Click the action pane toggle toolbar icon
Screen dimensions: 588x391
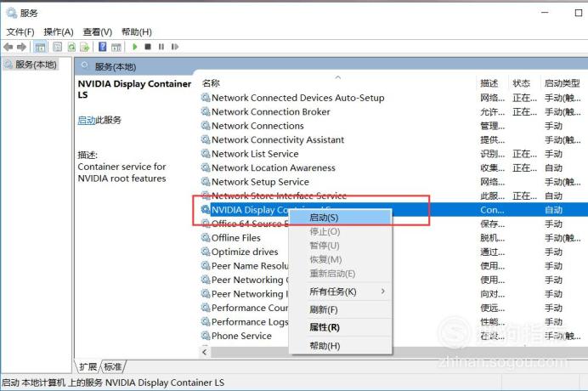pos(116,47)
